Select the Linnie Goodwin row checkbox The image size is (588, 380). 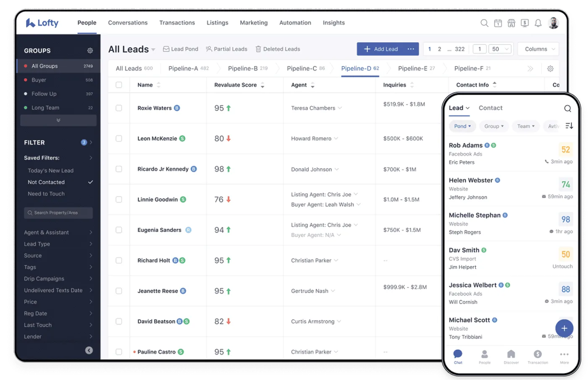coord(119,199)
